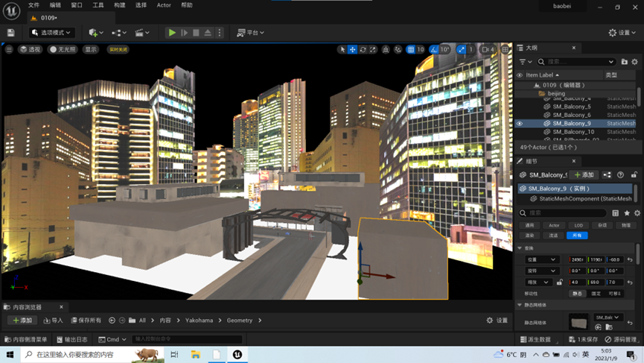
Task: Click the save level floppy disk icon
Action: pyautogui.click(x=10, y=33)
